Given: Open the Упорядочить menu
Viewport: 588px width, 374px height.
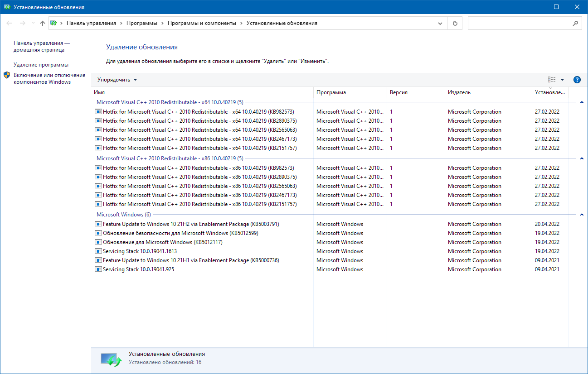Looking at the screenshot, I should (117, 80).
